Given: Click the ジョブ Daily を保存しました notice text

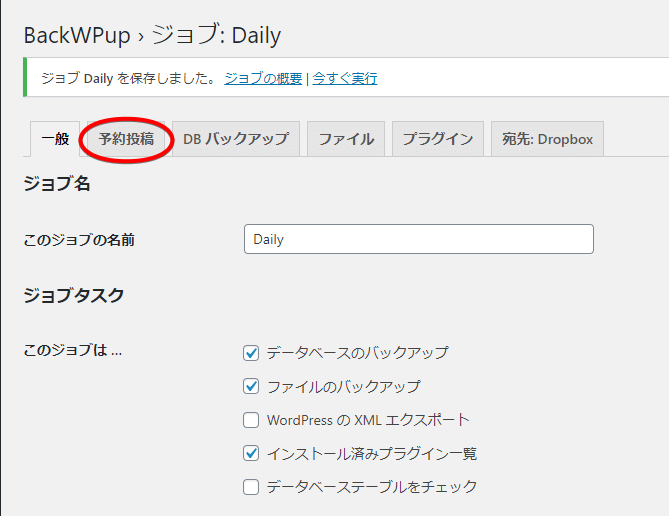Looking at the screenshot, I should pyautogui.click(x=129, y=79).
